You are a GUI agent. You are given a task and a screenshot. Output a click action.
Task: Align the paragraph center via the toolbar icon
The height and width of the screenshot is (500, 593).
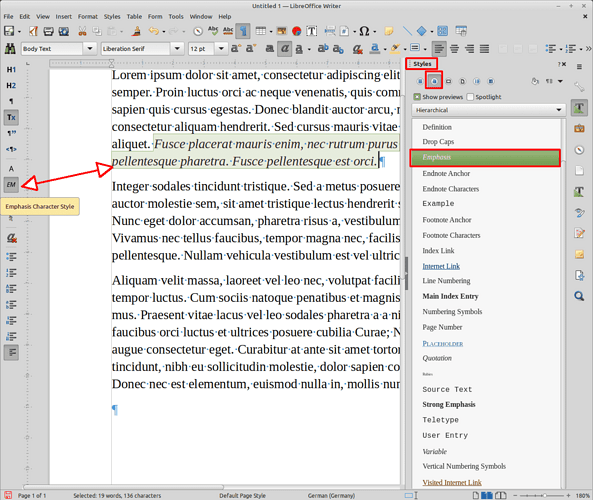[x=454, y=49]
